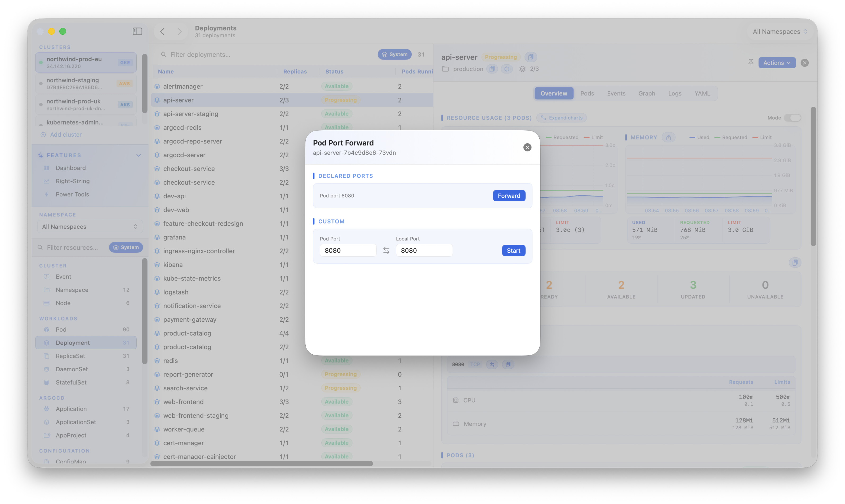The image size is (845, 504).
Task: Switch to the Graph tab
Action: 646,93
